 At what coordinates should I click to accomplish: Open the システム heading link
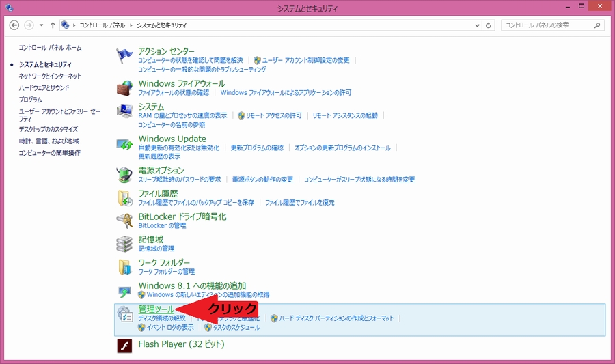151,107
